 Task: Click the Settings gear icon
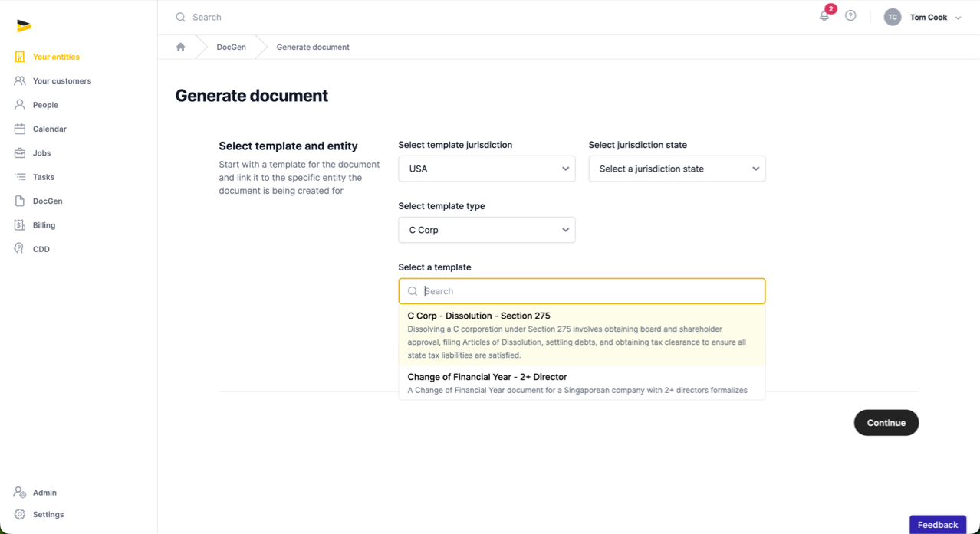coord(20,515)
